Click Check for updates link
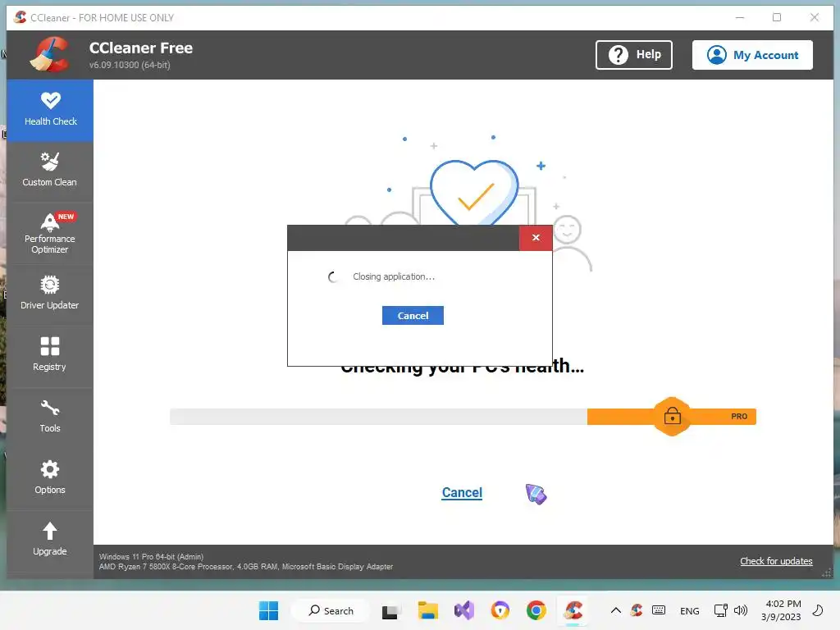This screenshot has width=840, height=630. coord(776,561)
